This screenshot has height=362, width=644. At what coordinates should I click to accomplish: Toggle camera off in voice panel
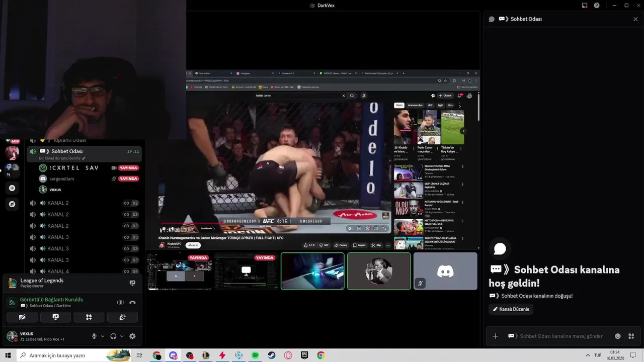pos(22,317)
